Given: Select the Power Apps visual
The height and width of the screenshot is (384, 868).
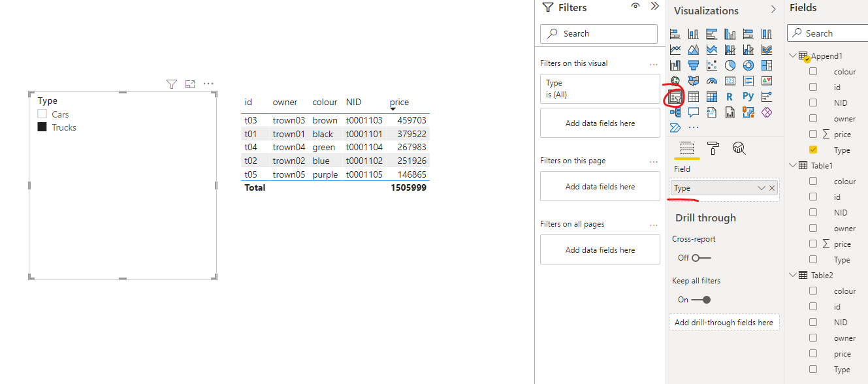Looking at the screenshot, I should tap(766, 112).
